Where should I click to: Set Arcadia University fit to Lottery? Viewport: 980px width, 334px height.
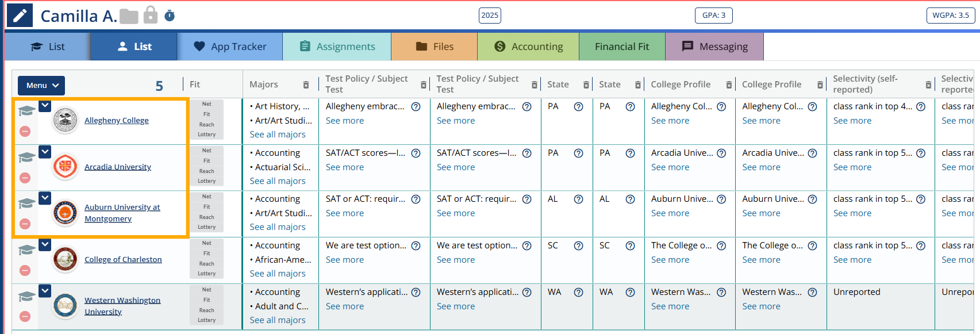(207, 181)
